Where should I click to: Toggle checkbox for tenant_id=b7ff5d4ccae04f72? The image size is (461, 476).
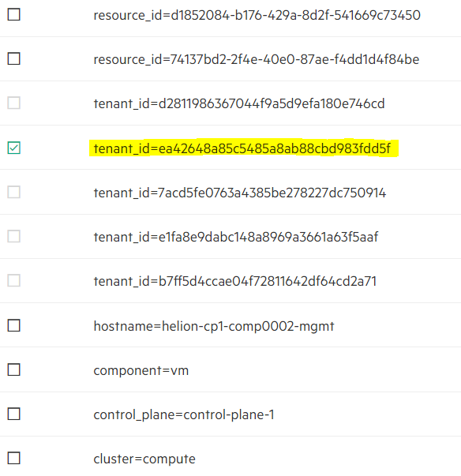14,280
